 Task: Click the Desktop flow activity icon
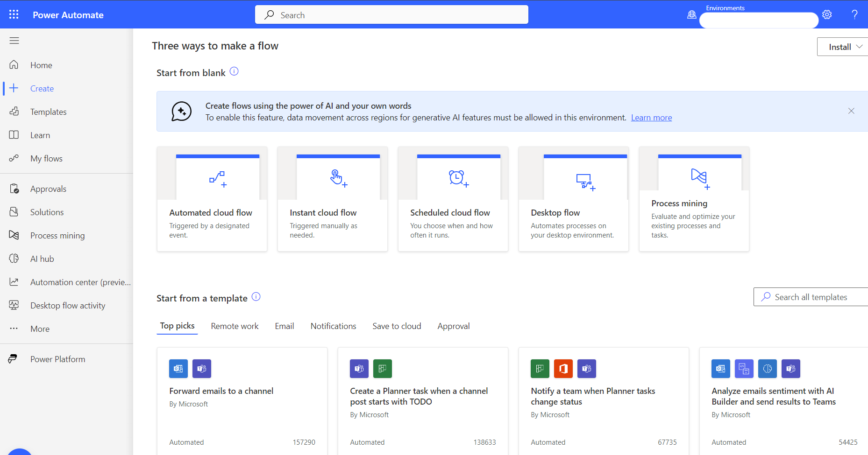pyautogui.click(x=14, y=305)
